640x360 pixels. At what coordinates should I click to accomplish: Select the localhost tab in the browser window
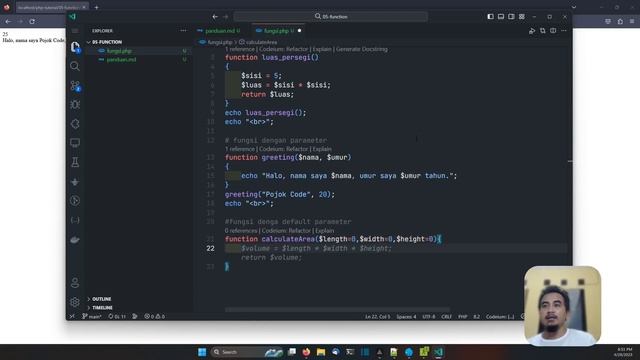point(51,7)
